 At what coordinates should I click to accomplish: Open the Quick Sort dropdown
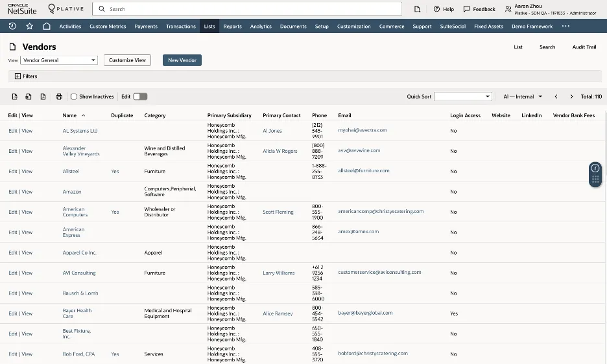(x=463, y=97)
